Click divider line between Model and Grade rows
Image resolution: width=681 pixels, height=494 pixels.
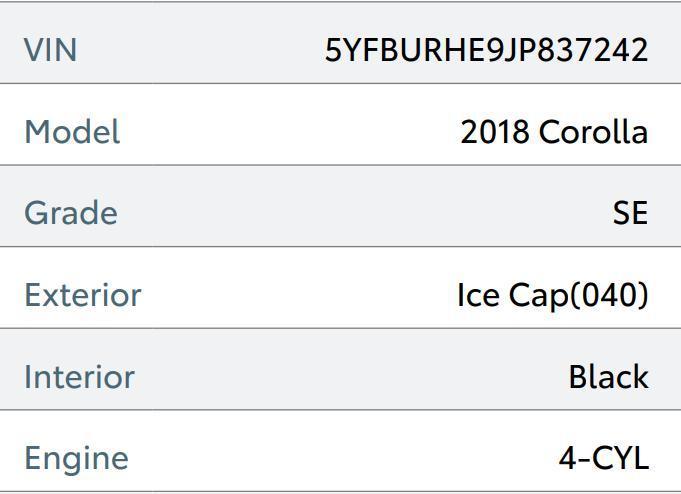340,165
